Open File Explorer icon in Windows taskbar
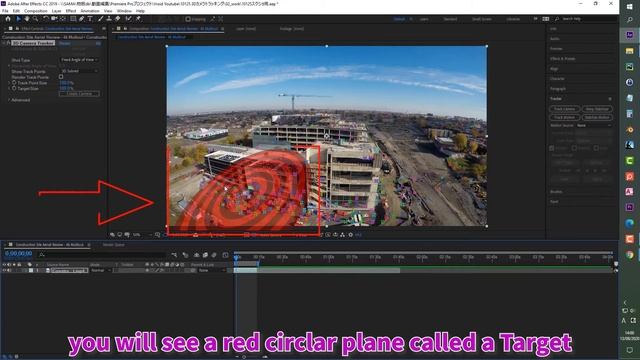This screenshot has height=360, width=640. (629, 51)
